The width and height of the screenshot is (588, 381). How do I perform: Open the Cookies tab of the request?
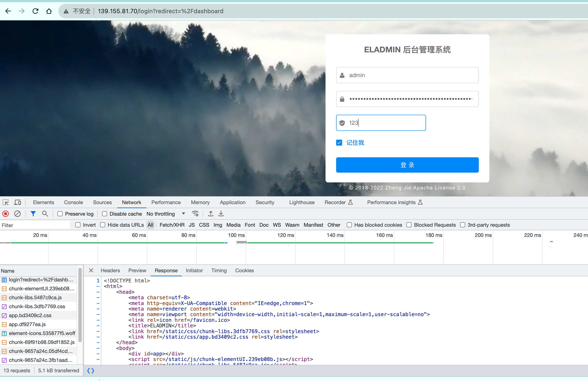[x=244, y=270]
